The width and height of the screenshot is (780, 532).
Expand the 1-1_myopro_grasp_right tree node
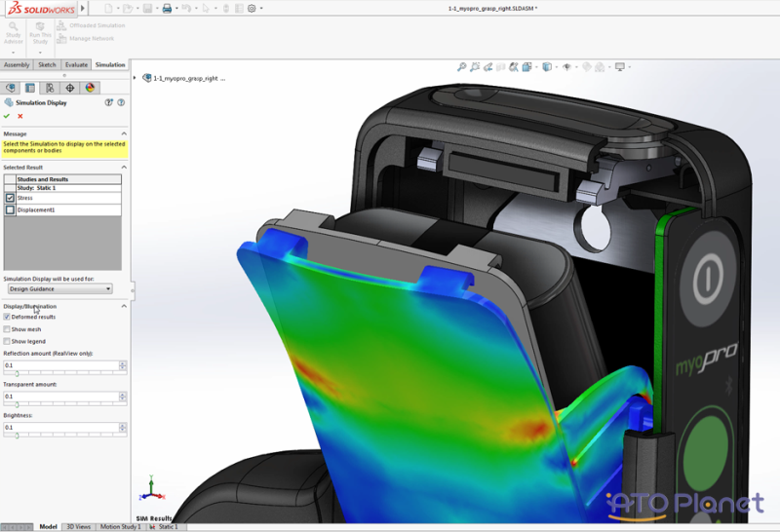[x=135, y=78]
